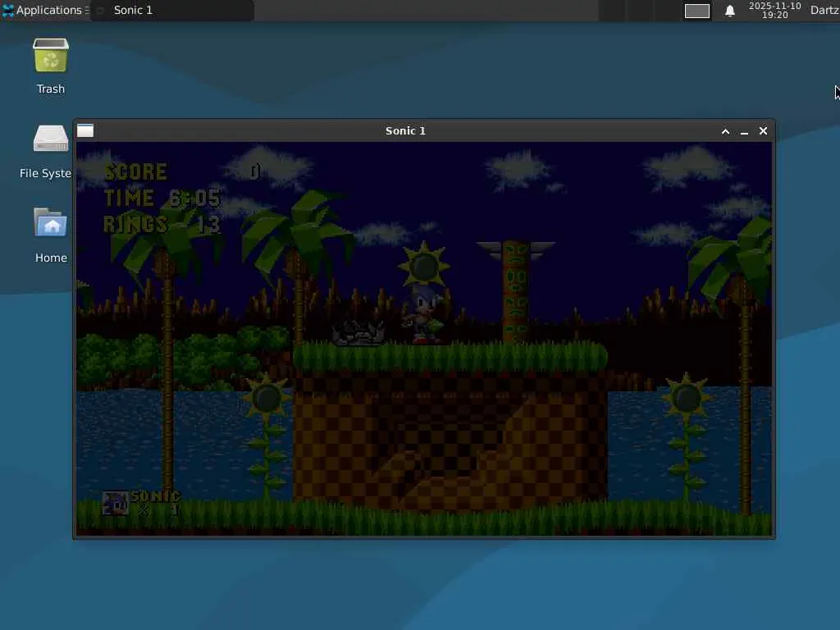The height and width of the screenshot is (630, 840).
Task: Click the Sonic 1 window title bar
Action: click(405, 130)
